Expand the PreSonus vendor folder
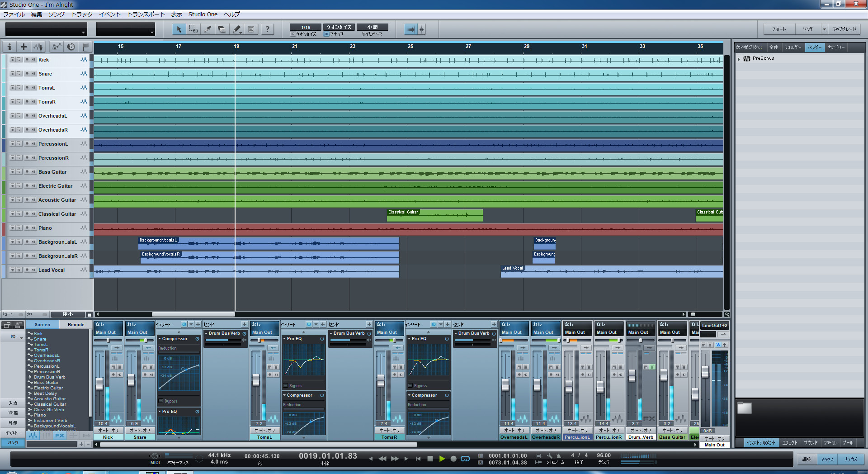The height and width of the screenshot is (474, 868). (739, 58)
